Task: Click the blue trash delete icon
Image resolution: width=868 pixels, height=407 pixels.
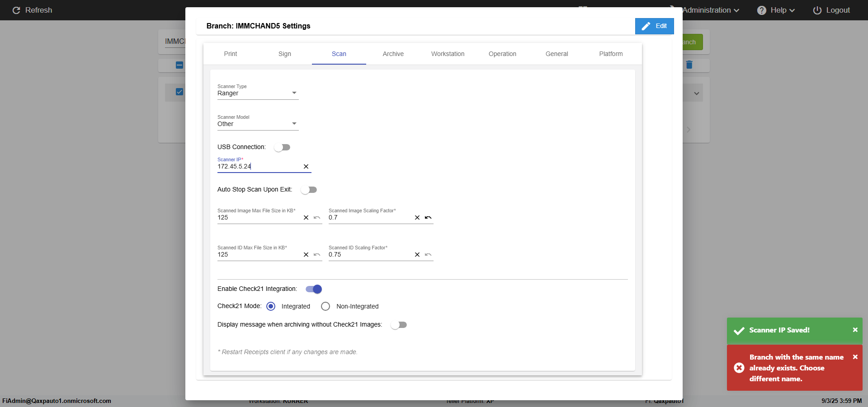Action: point(689,65)
